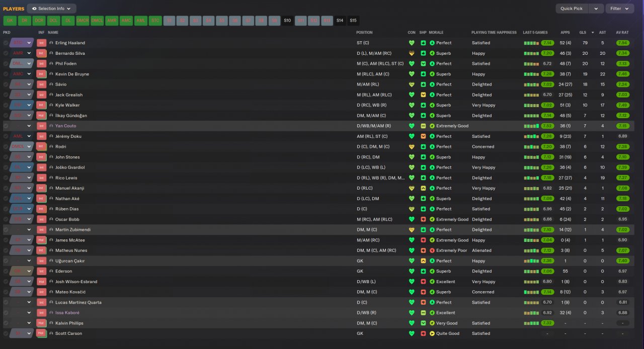Viewport: 644px width, 349px height.
Task: Click the eye icon in Selection Info
Action: (x=34, y=9)
